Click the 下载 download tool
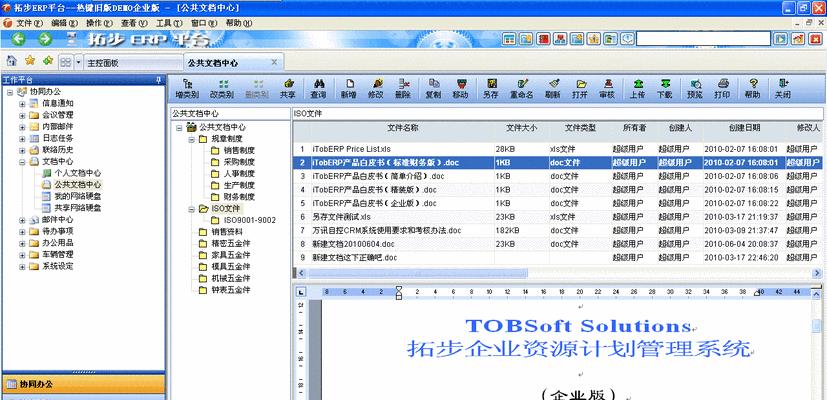Image resolution: width=827 pixels, height=400 pixels. coord(665,89)
